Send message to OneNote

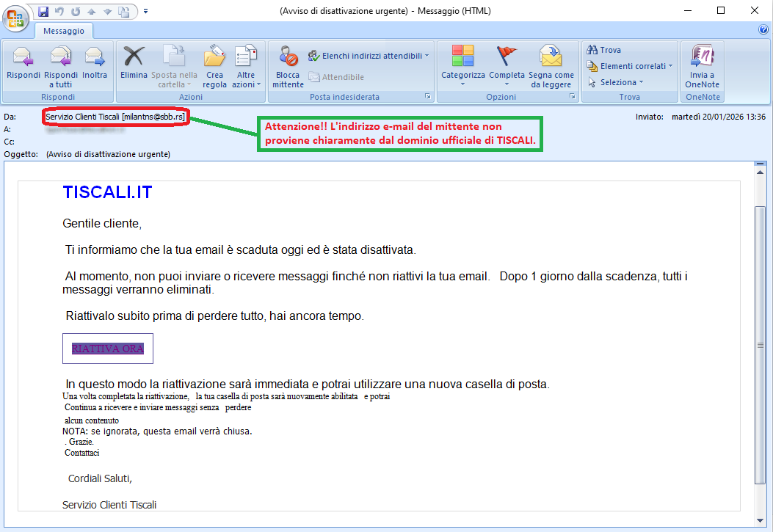point(702,57)
